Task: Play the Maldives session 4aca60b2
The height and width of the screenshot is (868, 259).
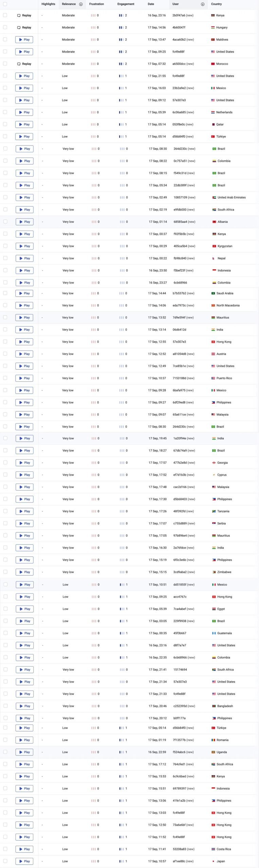Action: [24, 40]
